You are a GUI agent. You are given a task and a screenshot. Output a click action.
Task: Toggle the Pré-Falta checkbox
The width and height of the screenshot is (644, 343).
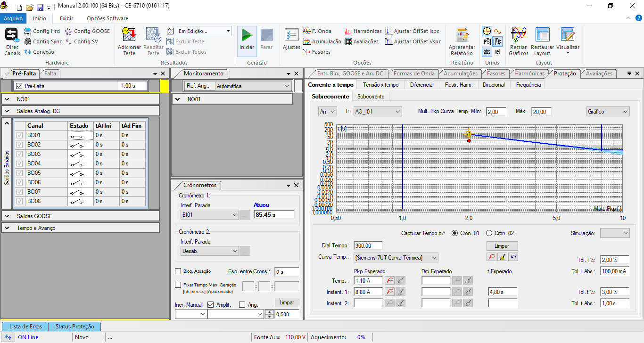tap(19, 86)
